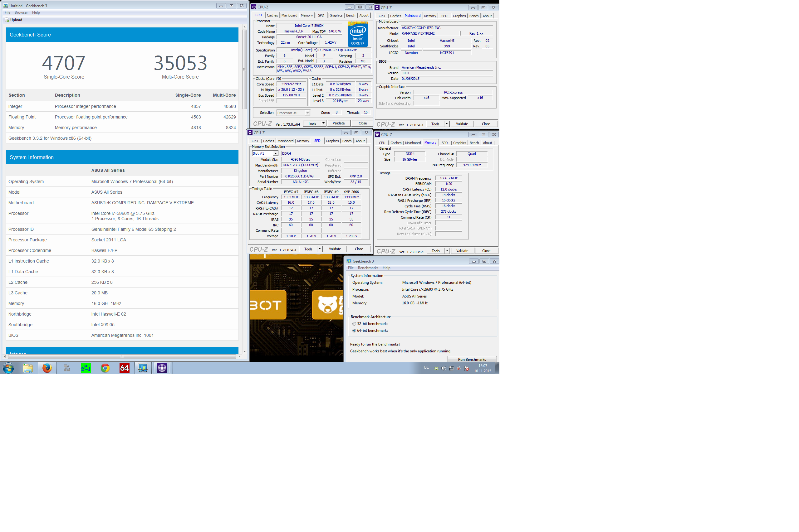The image size is (799, 532).
Task: Switch to Caches tab in CPU-Z CPU window
Action: pyautogui.click(x=272, y=15)
